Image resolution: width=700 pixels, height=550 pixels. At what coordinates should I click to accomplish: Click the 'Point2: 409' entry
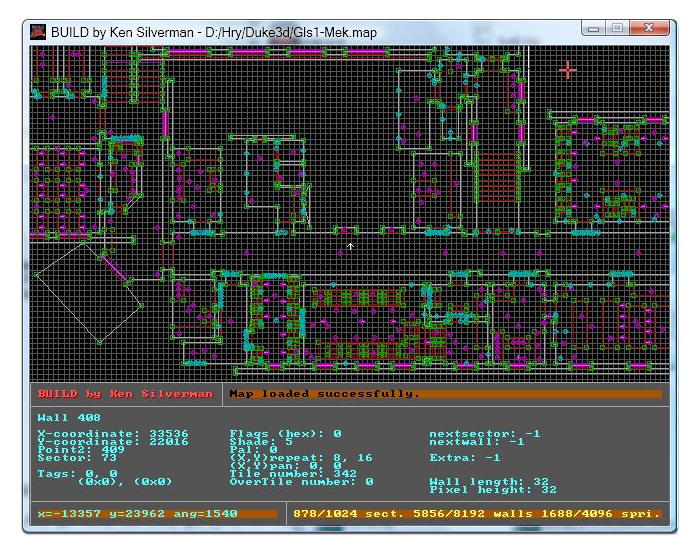coord(81,450)
